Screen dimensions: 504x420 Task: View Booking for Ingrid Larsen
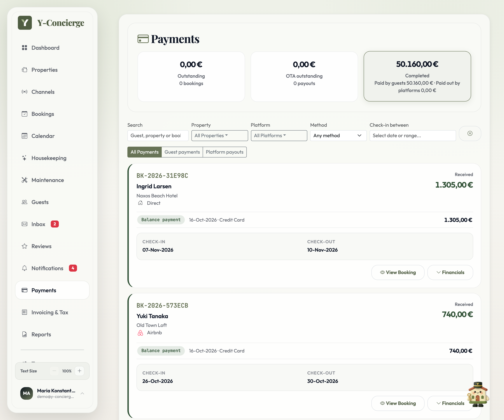coord(398,272)
